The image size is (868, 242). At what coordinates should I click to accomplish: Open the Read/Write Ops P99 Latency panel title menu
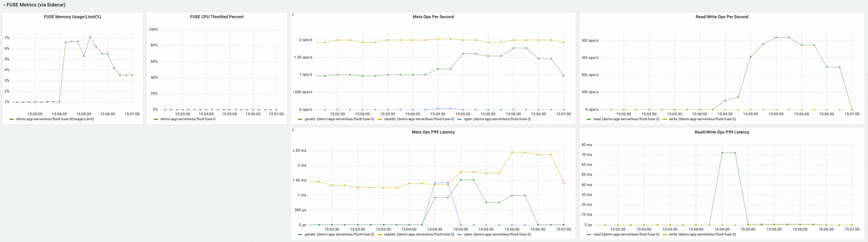(722, 132)
